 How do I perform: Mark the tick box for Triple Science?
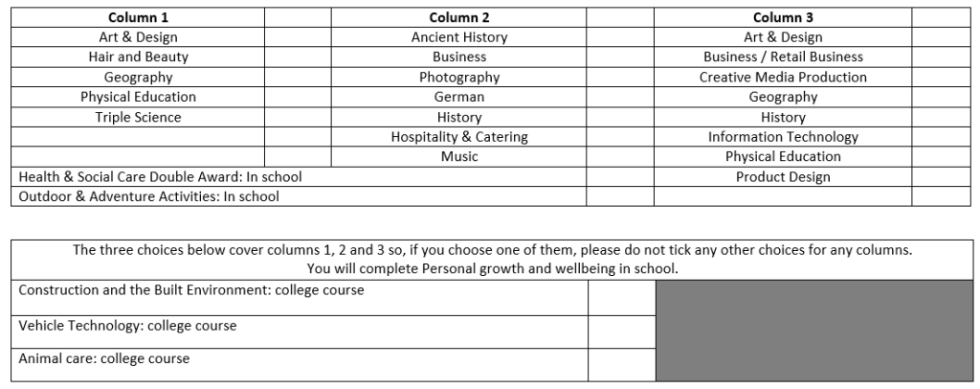(298, 117)
